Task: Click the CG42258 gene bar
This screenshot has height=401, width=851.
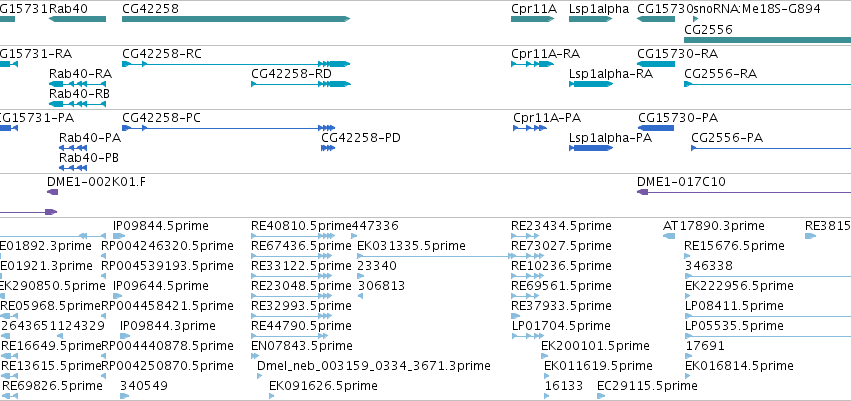Action: pyautogui.click(x=236, y=19)
